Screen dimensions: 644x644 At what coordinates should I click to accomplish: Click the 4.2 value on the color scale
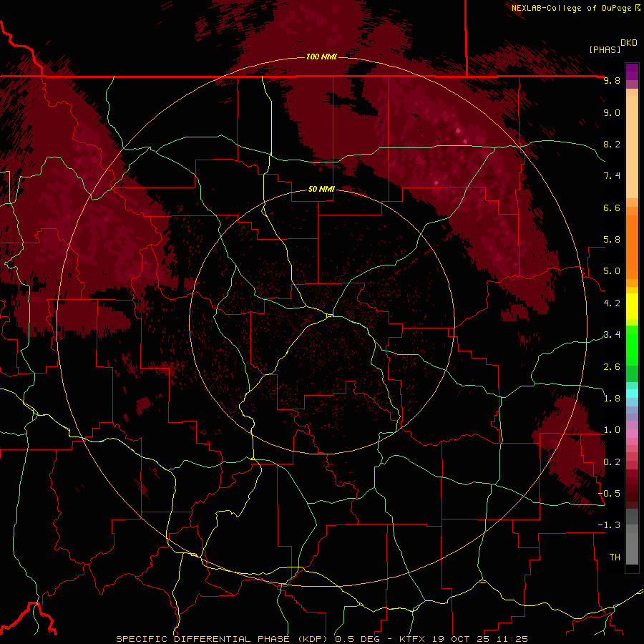[612, 303]
